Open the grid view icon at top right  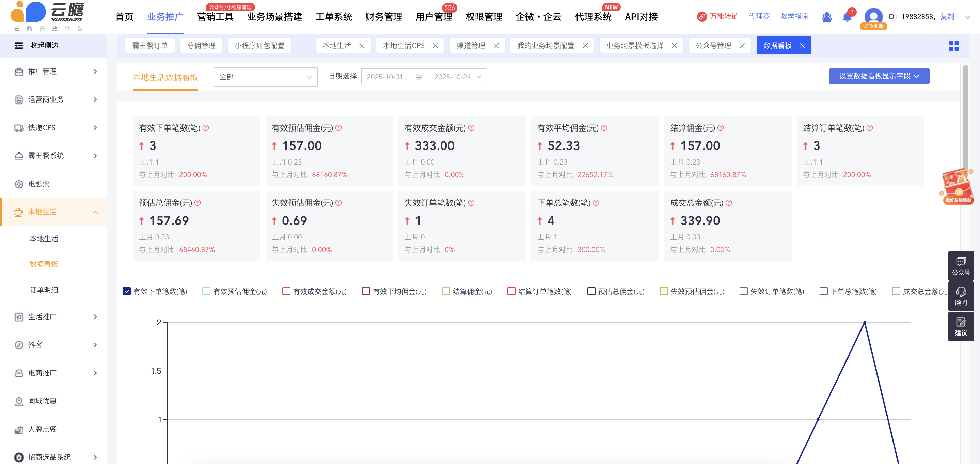tap(953, 46)
